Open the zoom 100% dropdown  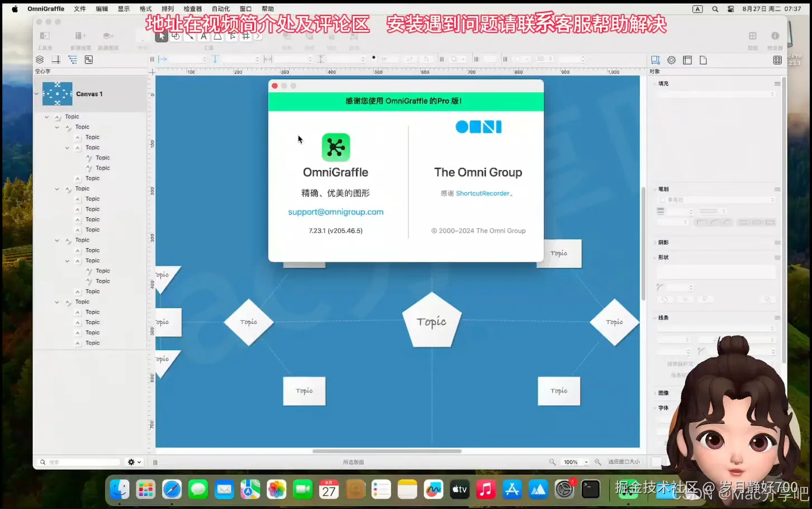(576, 462)
